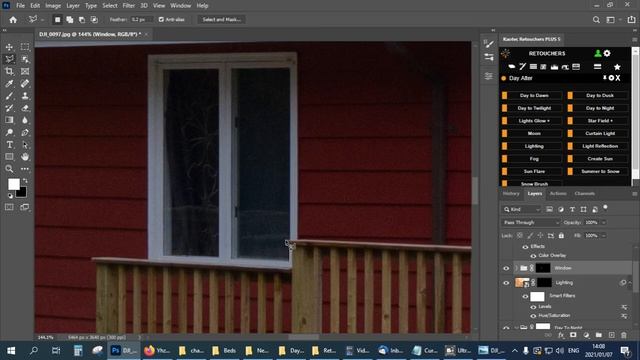Toggle Hue/Saturation smart filter visibility
The height and width of the screenshot is (360, 640).
[x=533, y=316]
